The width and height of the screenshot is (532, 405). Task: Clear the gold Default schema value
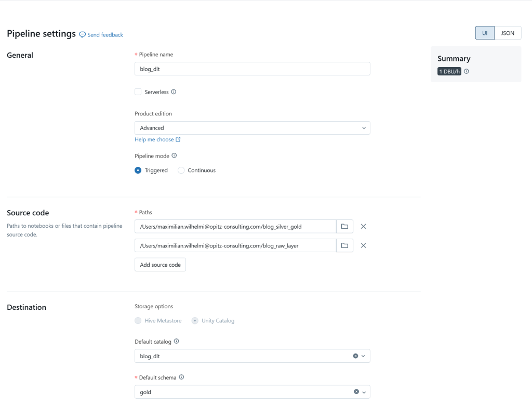pos(356,392)
